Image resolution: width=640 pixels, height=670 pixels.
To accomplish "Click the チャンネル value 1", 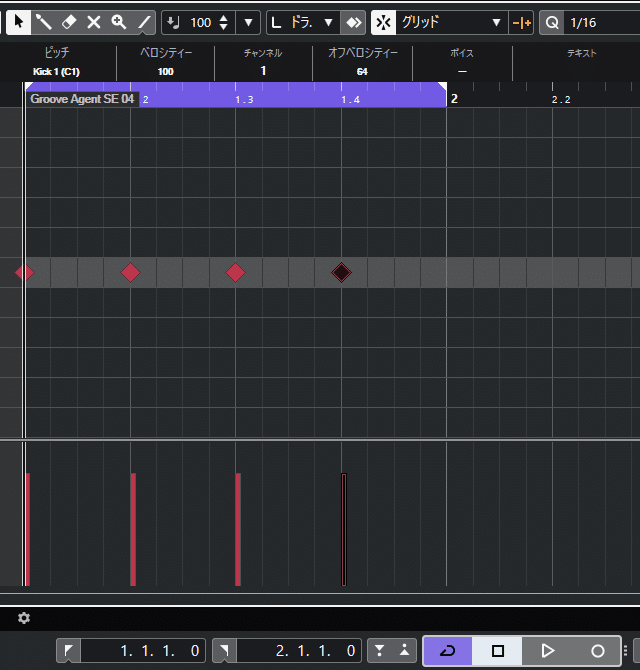I will coord(263,71).
